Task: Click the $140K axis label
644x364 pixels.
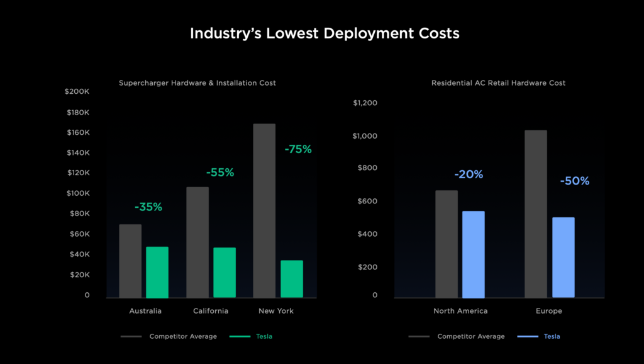Action: pos(78,152)
